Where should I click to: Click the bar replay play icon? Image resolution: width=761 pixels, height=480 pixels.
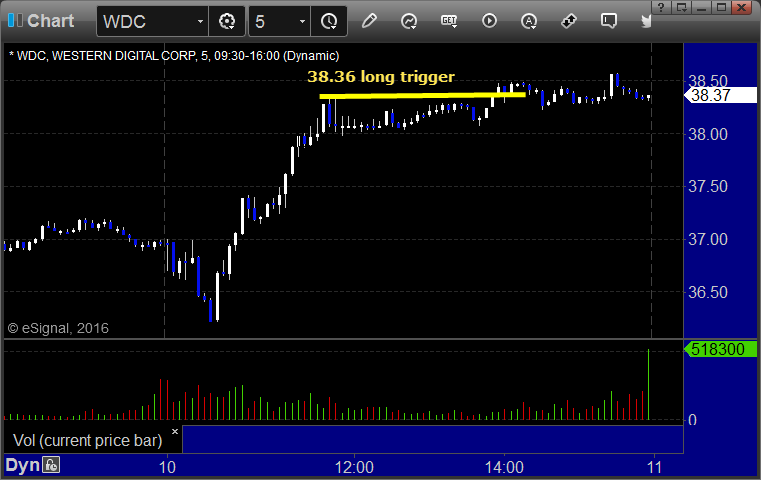click(489, 21)
